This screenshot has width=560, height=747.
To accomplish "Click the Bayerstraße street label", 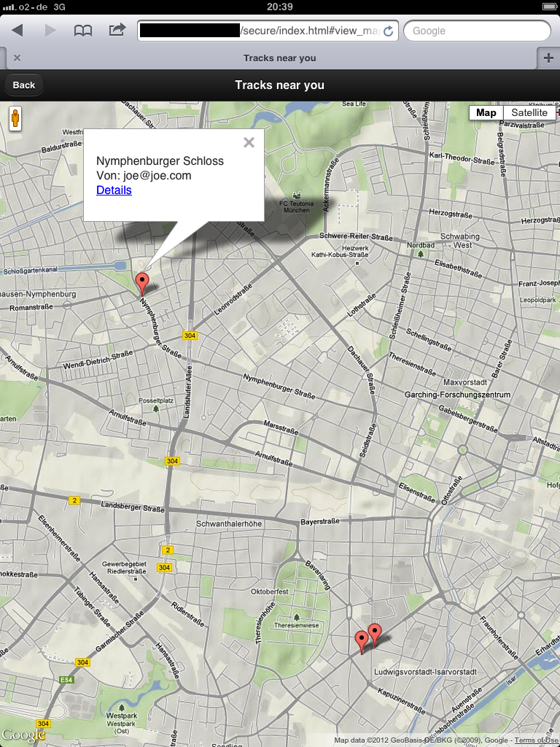I will point(320,522).
